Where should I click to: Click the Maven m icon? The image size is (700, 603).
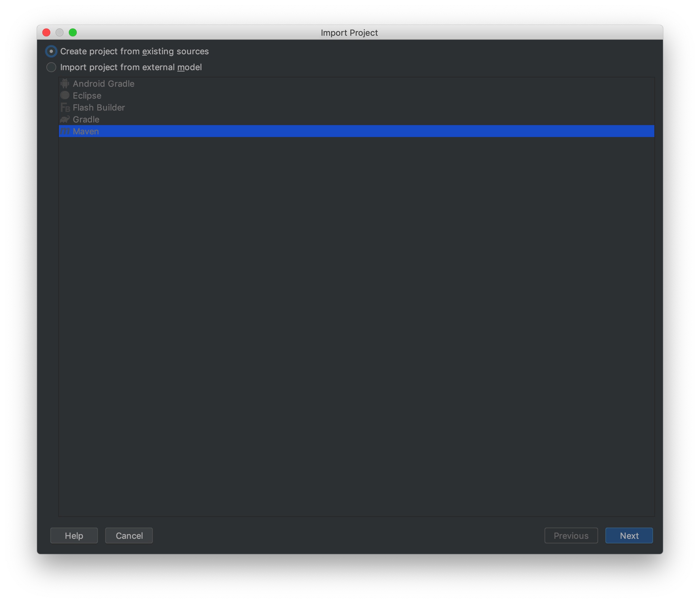tap(65, 131)
